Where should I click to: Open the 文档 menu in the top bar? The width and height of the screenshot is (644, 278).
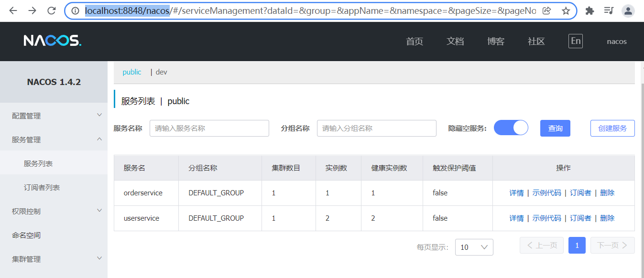tap(455, 41)
